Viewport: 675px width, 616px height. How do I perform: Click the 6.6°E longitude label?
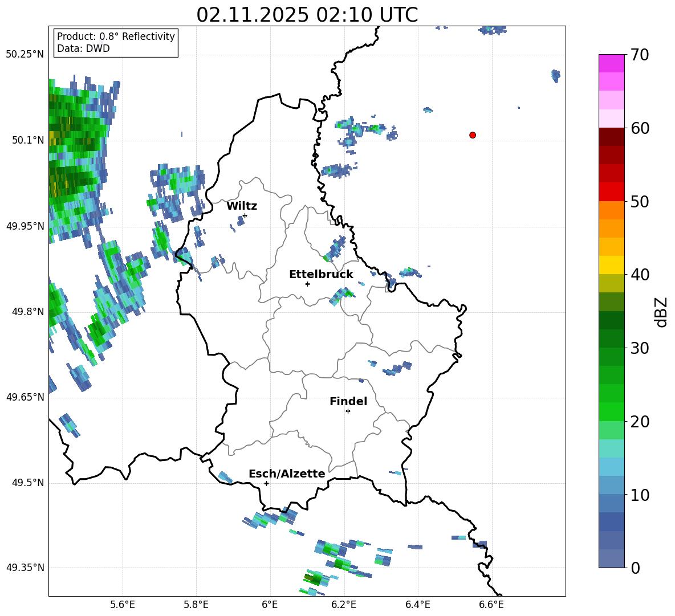click(x=491, y=605)
